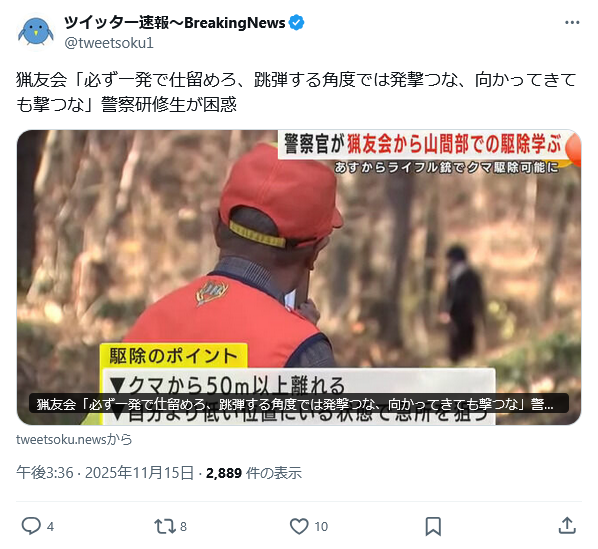
Task: Open the news article card thumbnail image
Action: (x=299, y=277)
